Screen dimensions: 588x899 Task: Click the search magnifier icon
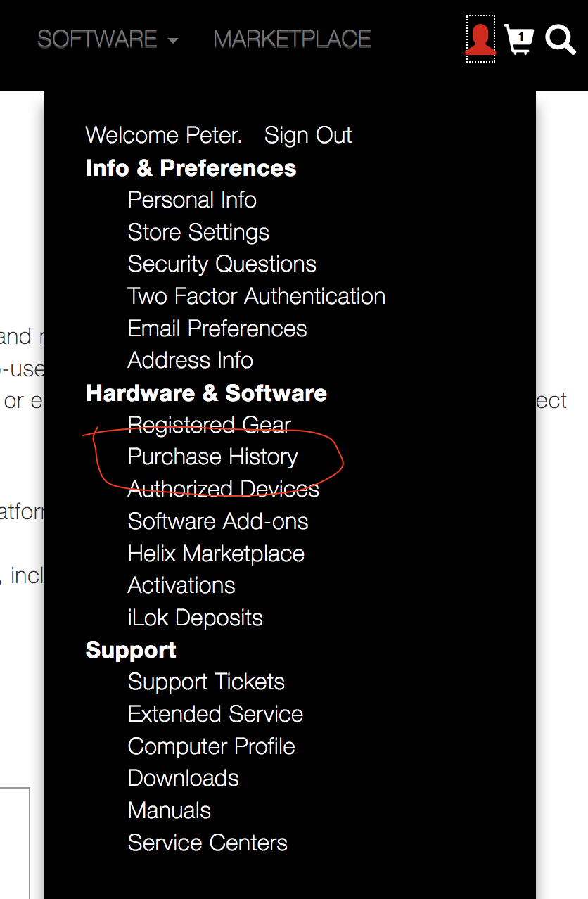click(560, 39)
